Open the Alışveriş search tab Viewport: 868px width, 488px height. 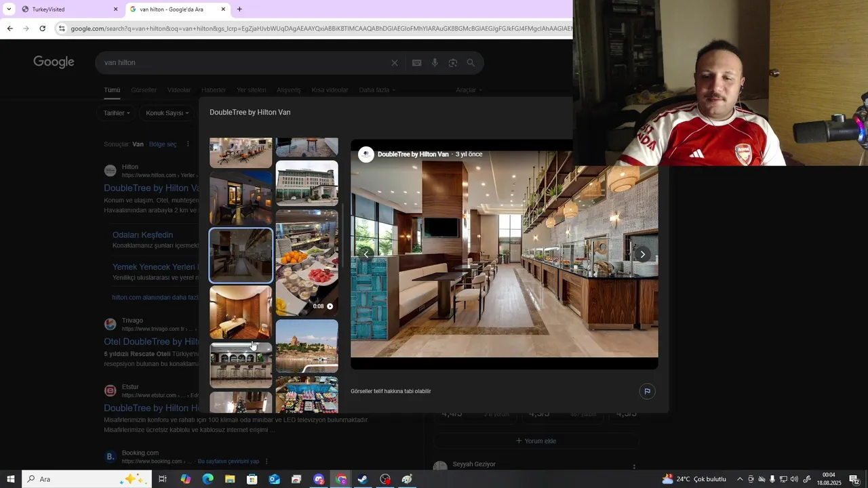(289, 90)
